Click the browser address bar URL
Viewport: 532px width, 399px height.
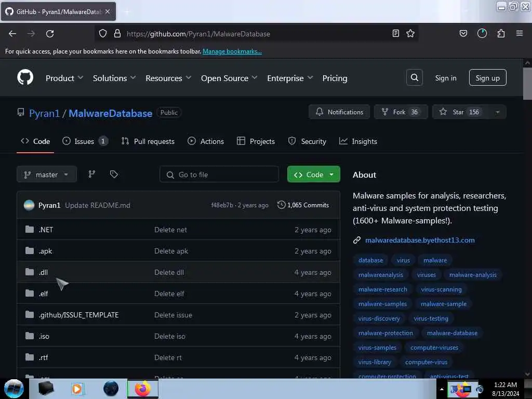coord(198,34)
